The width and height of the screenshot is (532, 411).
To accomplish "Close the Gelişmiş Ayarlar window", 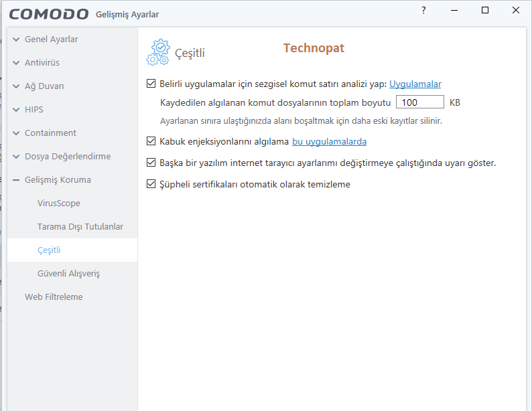I will pos(515,10).
